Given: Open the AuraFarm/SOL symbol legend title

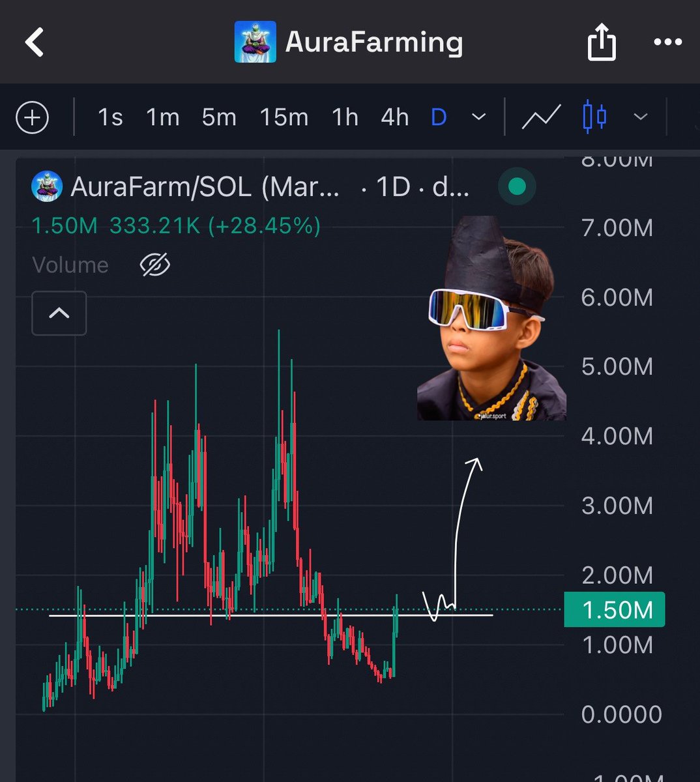Looking at the screenshot, I should coord(205,188).
